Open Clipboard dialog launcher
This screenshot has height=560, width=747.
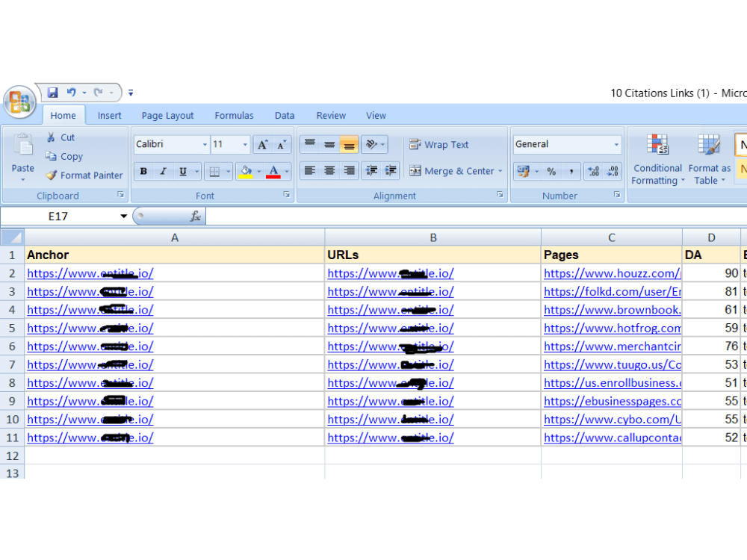coord(120,195)
